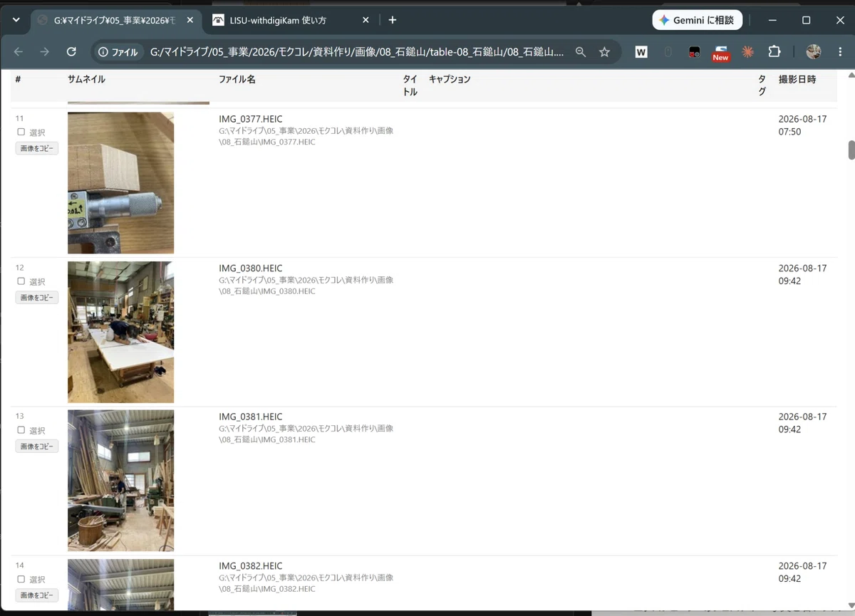Reload the current page
855x616 pixels.
(x=71, y=52)
